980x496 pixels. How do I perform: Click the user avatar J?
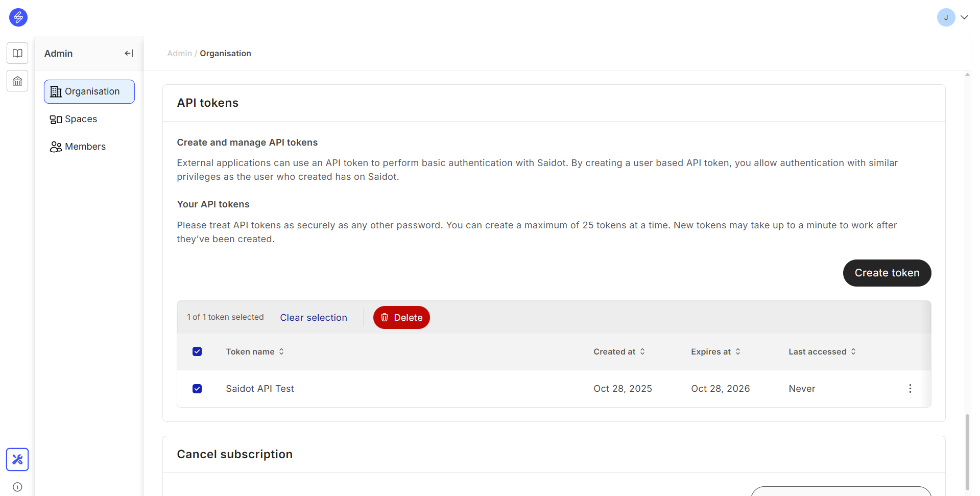point(946,17)
